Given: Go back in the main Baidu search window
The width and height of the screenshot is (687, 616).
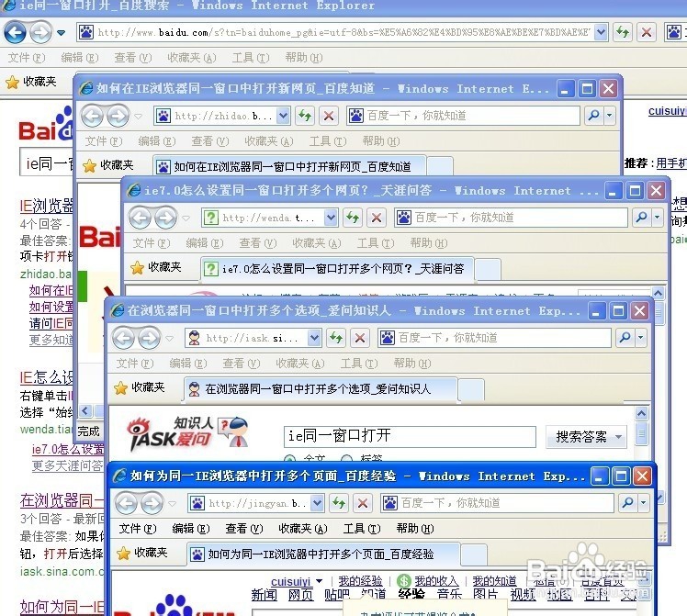Looking at the screenshot, I should point(15,32).
